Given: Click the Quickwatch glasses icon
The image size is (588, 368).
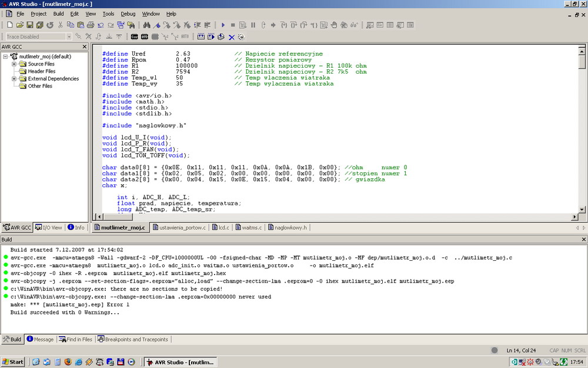Looking at the screenshot, I should tap(354, 25).
